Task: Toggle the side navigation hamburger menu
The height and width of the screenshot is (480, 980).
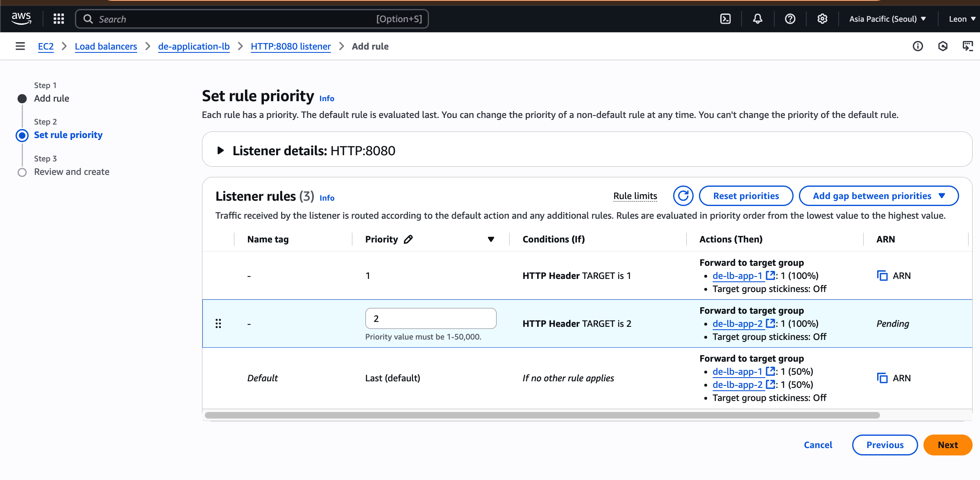Action: pos(20,46)
